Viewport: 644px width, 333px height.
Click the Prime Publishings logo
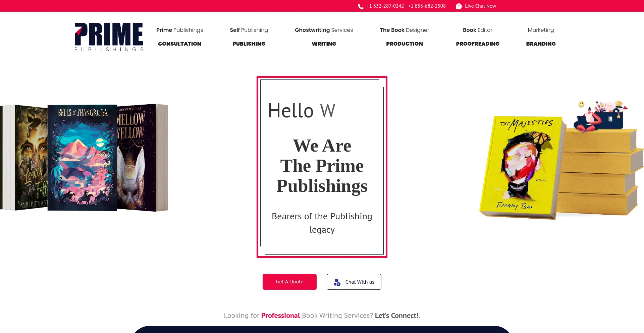coord(109,37)
